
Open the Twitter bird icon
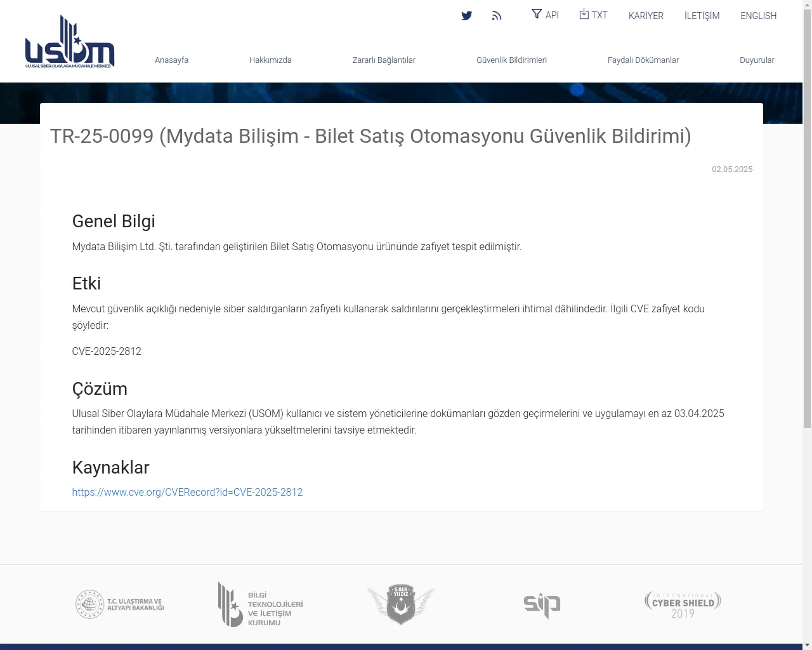pos(467,16)
